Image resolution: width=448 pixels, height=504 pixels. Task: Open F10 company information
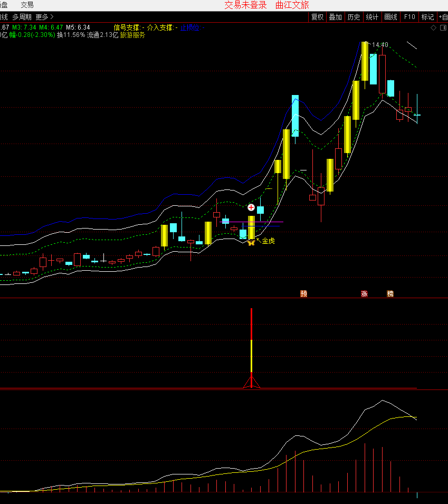[409, 17]
